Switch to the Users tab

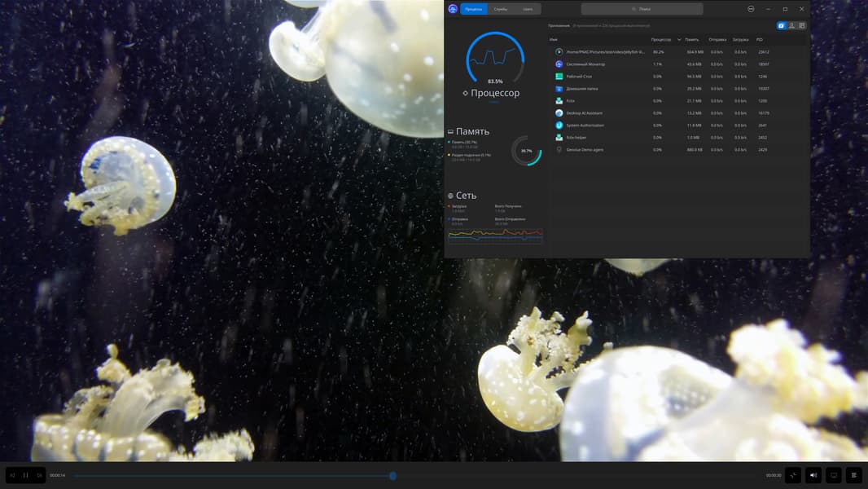pos(528,9)
